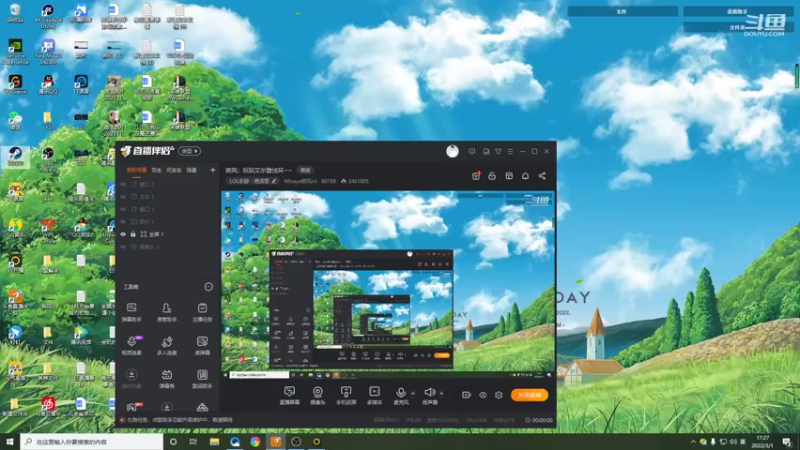Expand the speaker dropdown arrow
The width and height of the screenshot is (800, 450).
(x=441, y=393)
